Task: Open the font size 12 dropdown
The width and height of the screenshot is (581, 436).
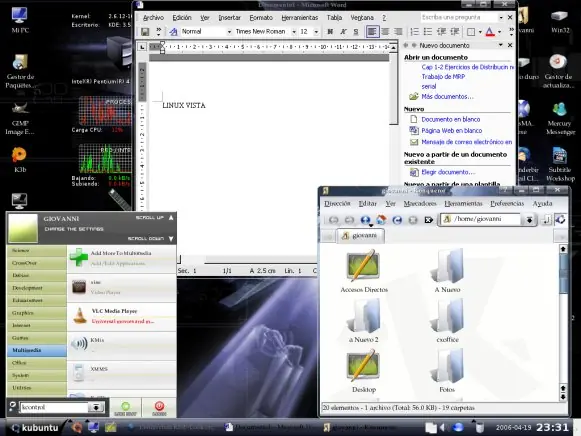Action: [316, 32]
